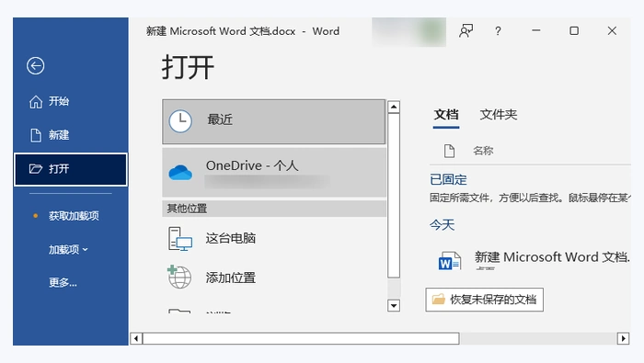The width and height of the screenshot is (644, 363).
Task: Click the 今天 group heading
Action: coord(442,225)
